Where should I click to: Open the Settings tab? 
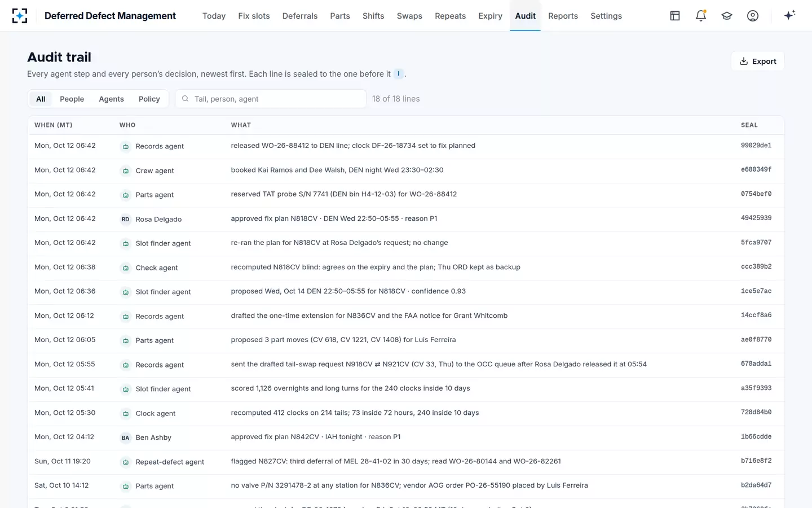point(606,16)
